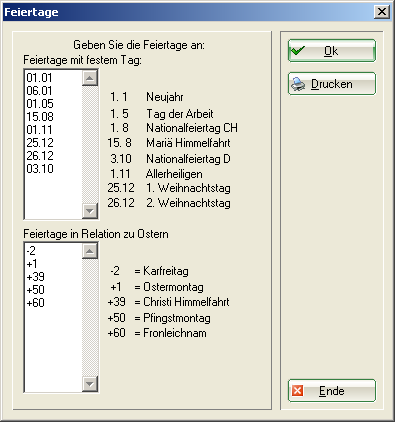The image size is (395, 422).
Task: Choose +60 in the Easter relation list
Action: 53,303
